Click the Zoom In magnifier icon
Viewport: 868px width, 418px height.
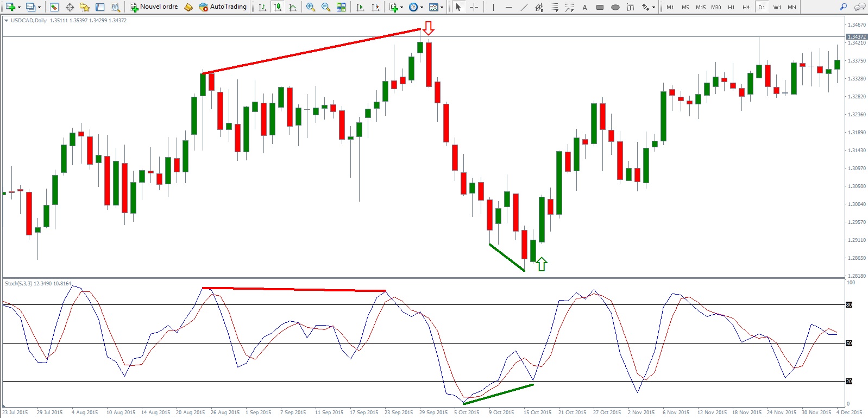coord(310,7)
